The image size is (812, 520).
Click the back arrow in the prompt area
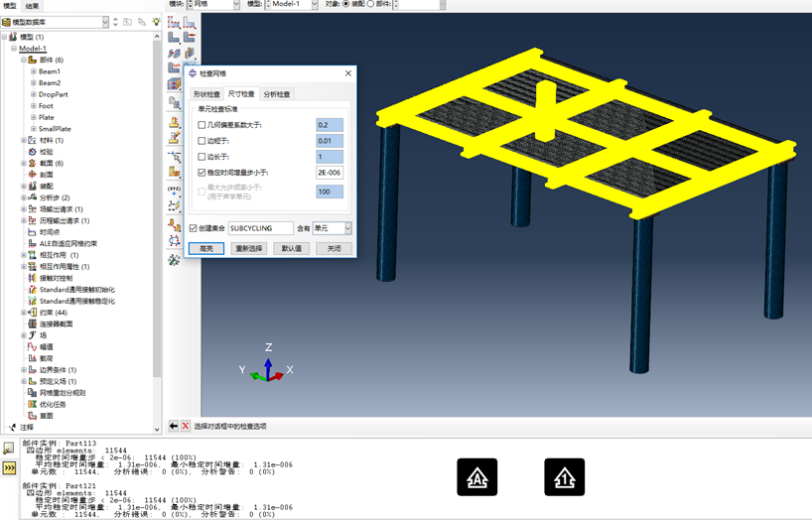[x=174, y=426]
